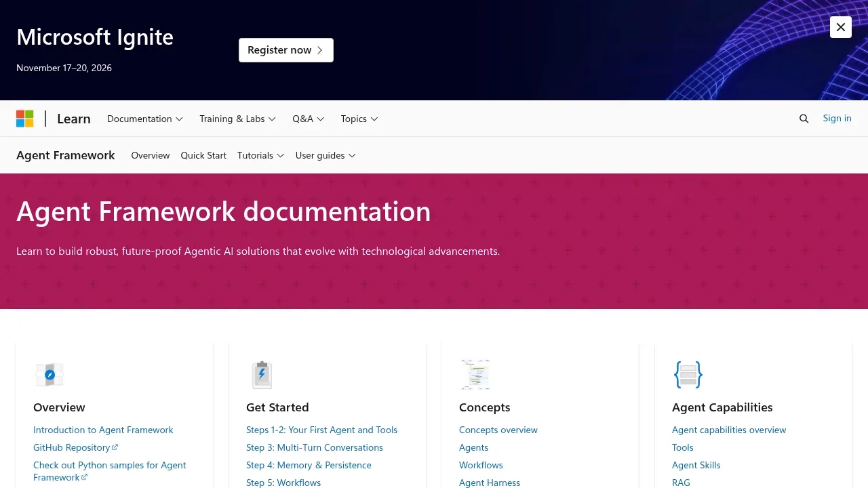Click the November 17–20, 2026 date text

pos(64,68)
